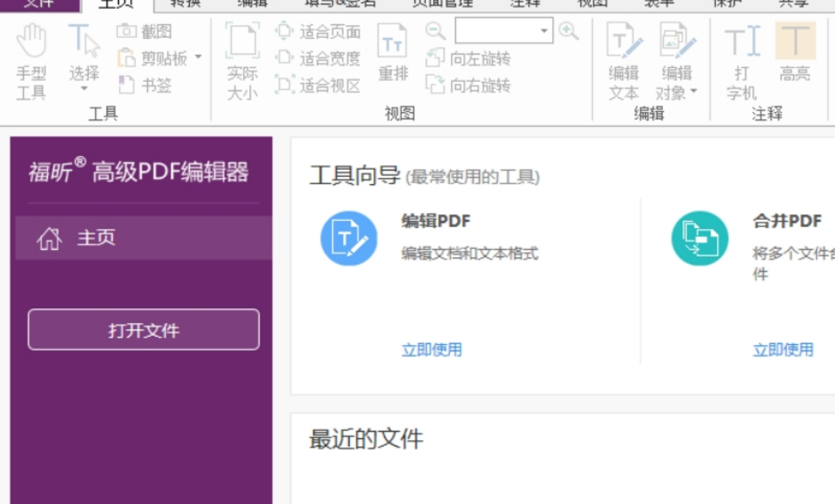Screen dimensions: 835x504
Task: Select the Highlight (高亮) tool
Action: 795,52
